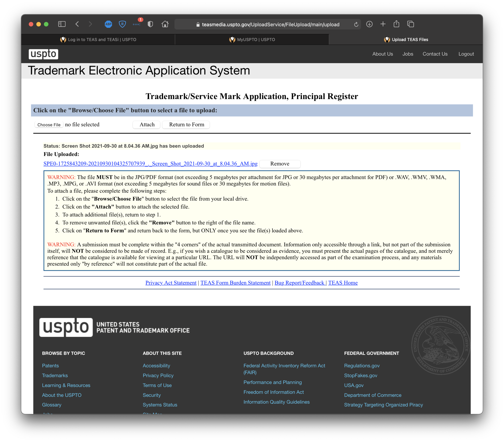The height and width of the screenshot is (442, 504).
Task: Open the Trademarks footer link
Action: [55, 376]
